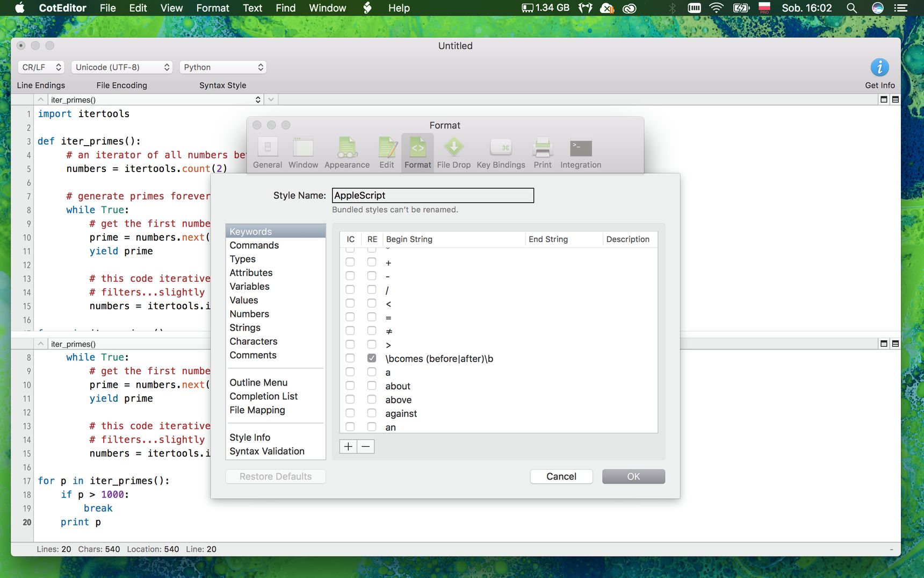Select Strings in the category list
Viewport: 924px width, 578px height.
tap(276, 327)
